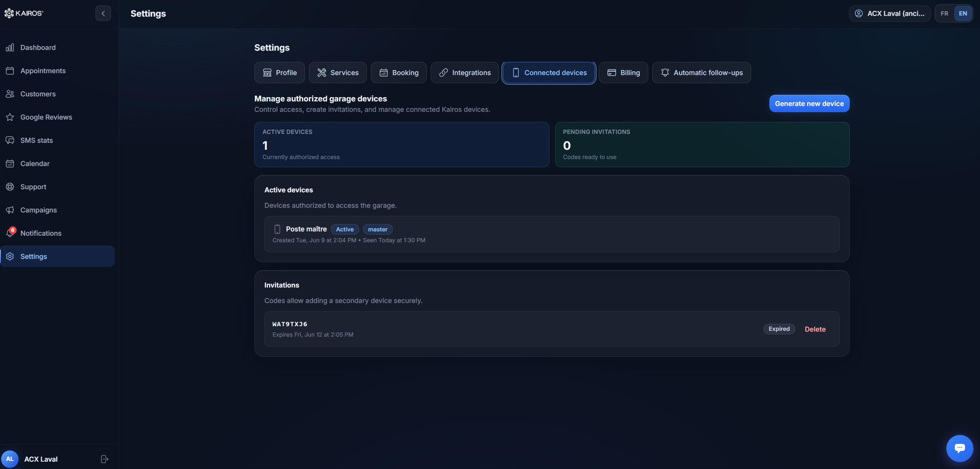Click the Active Devices stat card
The height and width of the screenshot is (469, 980).
(x=402, y=144)
